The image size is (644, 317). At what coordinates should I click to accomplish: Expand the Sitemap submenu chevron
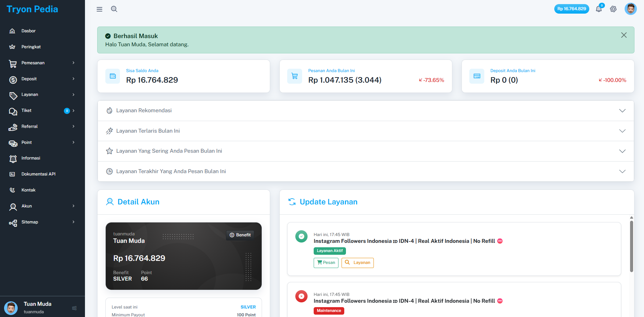(73, 222)
